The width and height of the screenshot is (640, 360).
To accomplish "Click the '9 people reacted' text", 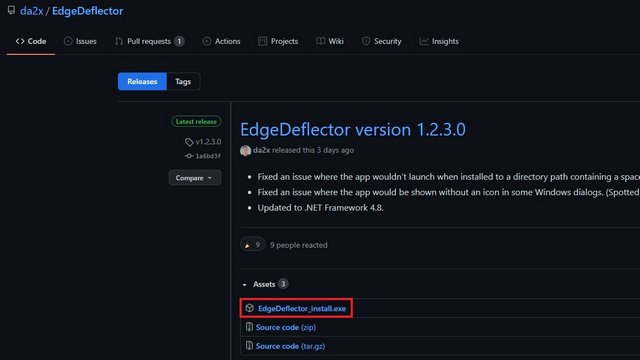I will pos(299,245).
